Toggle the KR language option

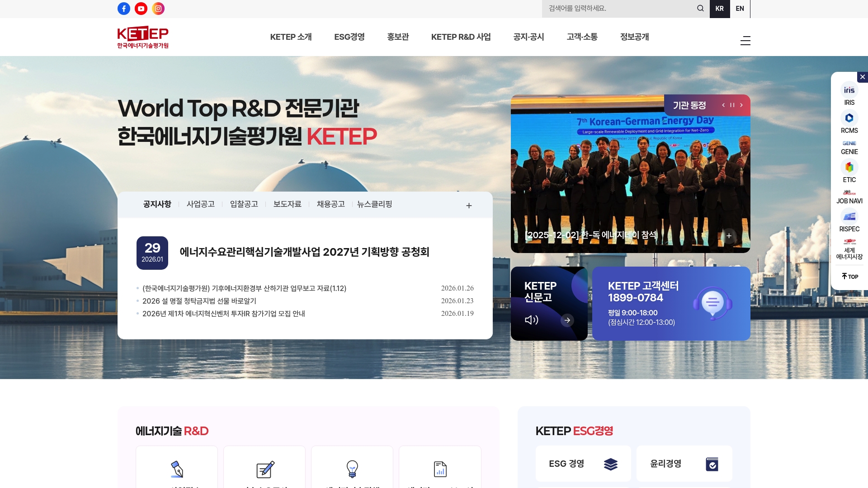click(720, 8)
